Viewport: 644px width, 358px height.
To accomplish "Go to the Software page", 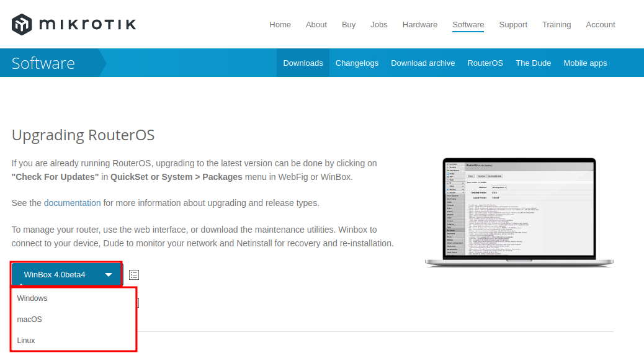I will click(468, 24).
